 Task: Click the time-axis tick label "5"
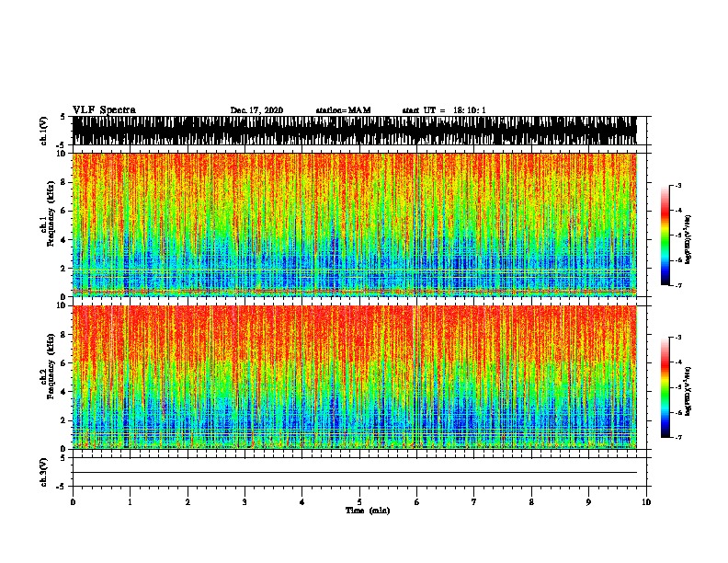coord(359,502)
